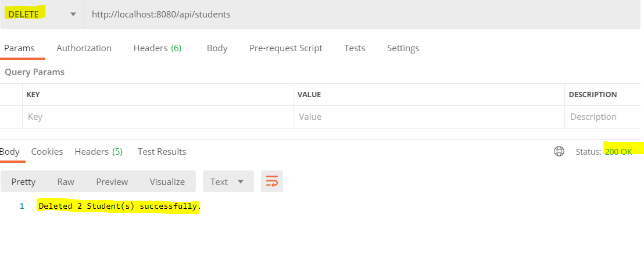The image size is (644, 253).
Task: Switch response view to Raw
Action: 66,181
